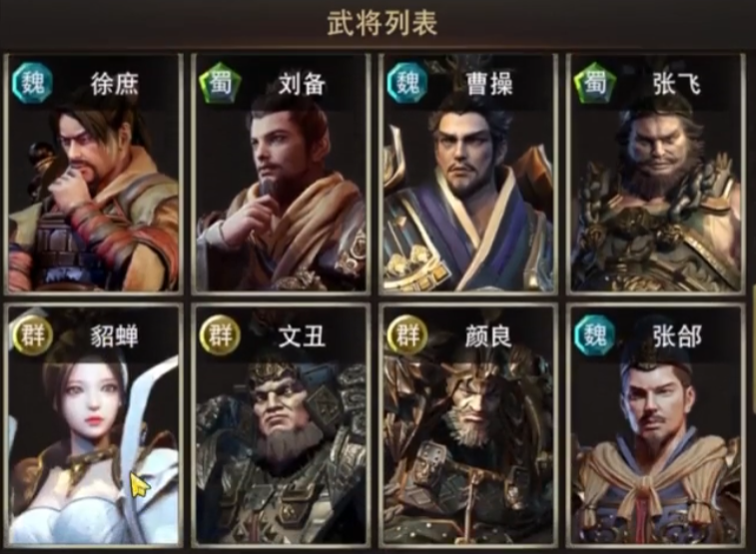Open the 貂蝉 general card
This screenshot has height=554, width=756.
(94, 425)
